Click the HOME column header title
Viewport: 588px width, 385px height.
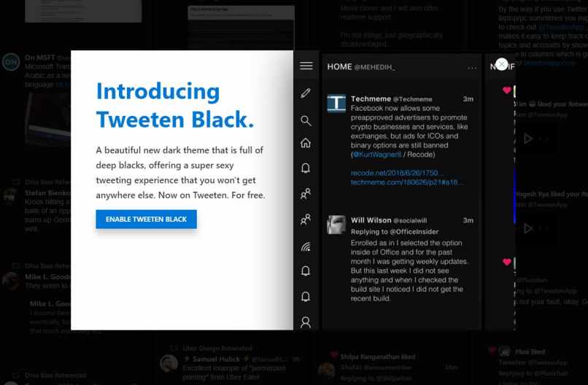pyautogui.click(x=339, y=67)
